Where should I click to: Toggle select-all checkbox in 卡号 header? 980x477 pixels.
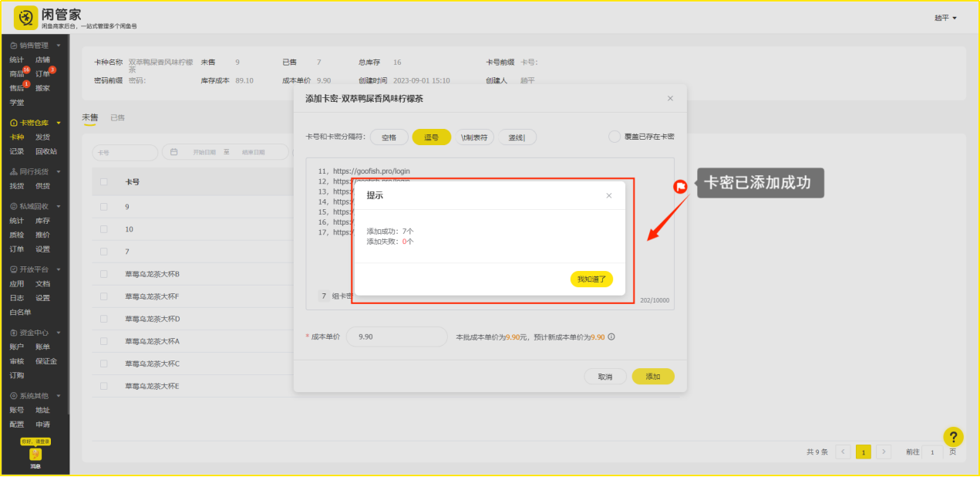point(104,182)
